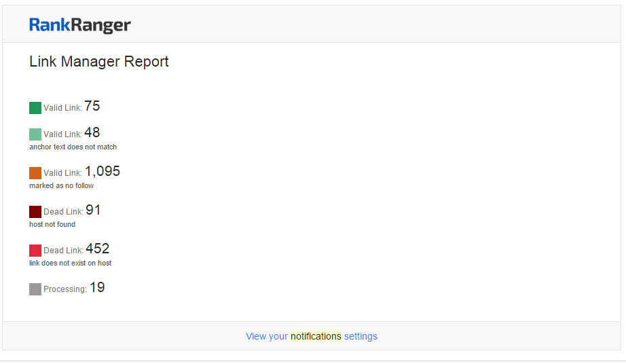This screenshot has width=626, height=364.
Task: Click the valid link count 75
Action: (92, 106)
